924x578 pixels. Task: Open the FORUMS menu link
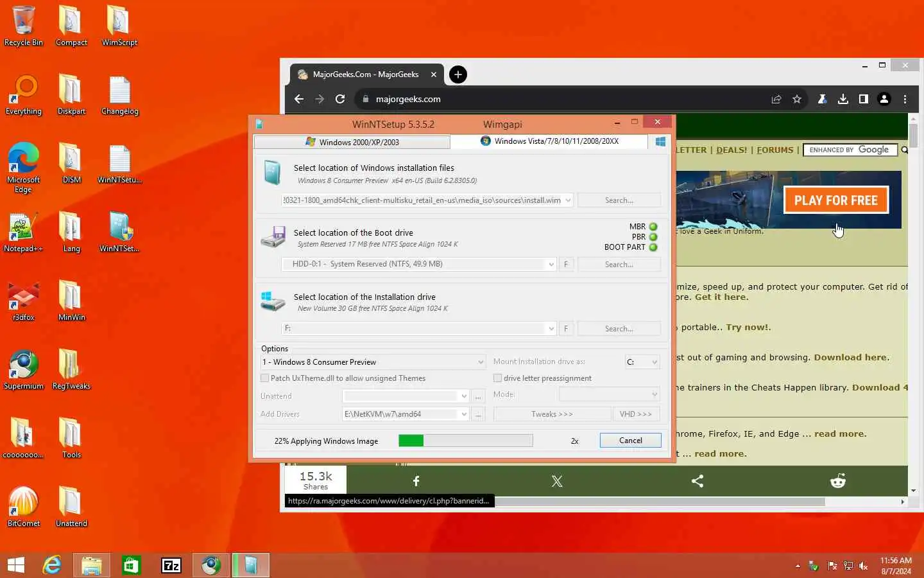[775, 150]
